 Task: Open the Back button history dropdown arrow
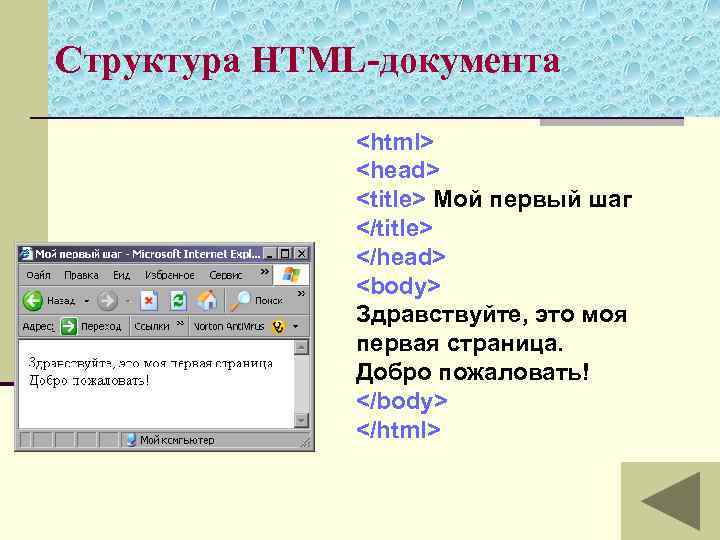pyautogui.click(x=86, y=301)
